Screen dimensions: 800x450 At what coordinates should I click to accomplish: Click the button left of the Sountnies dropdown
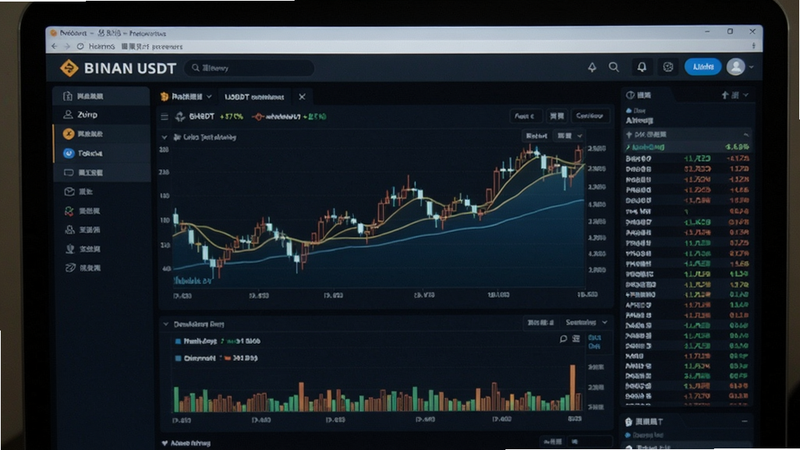[540, 322]
